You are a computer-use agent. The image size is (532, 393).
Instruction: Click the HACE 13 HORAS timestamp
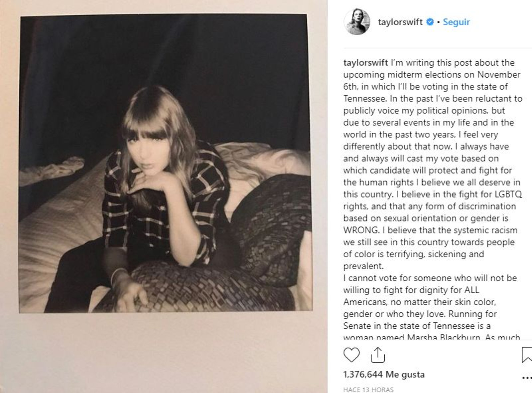coord(368,389)
